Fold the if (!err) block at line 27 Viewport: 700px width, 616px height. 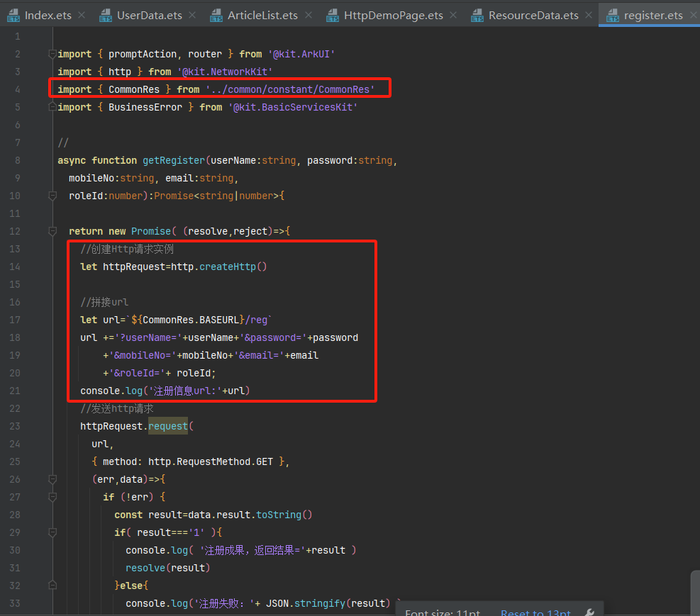click(x=52, y=497)
